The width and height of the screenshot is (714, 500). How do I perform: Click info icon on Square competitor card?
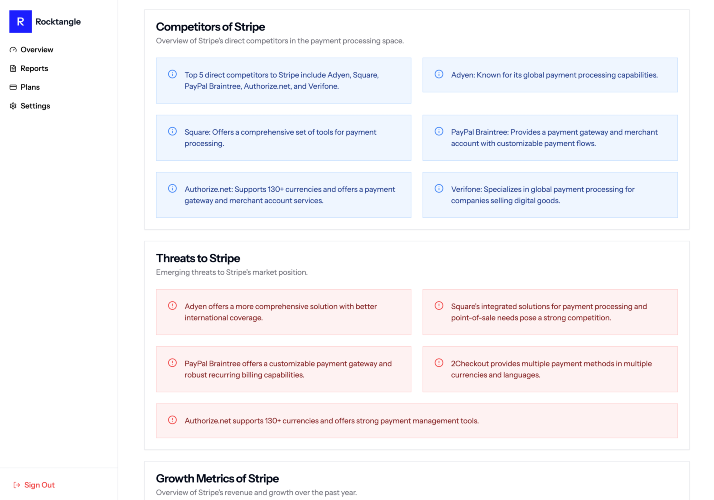point(172,132)
